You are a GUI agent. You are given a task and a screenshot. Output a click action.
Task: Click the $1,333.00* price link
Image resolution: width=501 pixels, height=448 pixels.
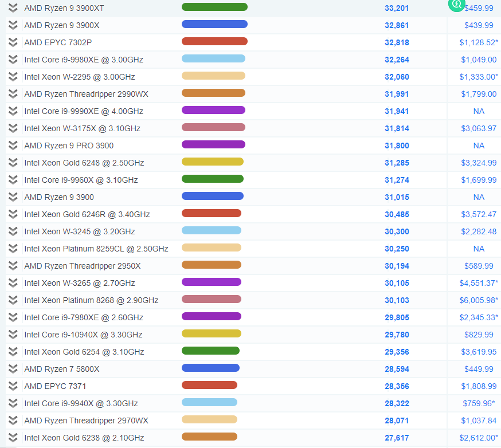[x=479, y=77]
